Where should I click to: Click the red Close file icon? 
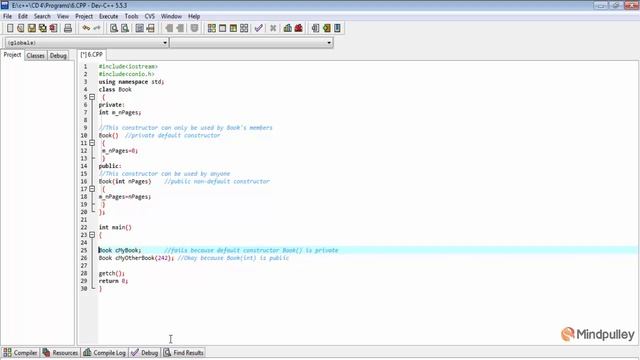click(x=53, y=28)
